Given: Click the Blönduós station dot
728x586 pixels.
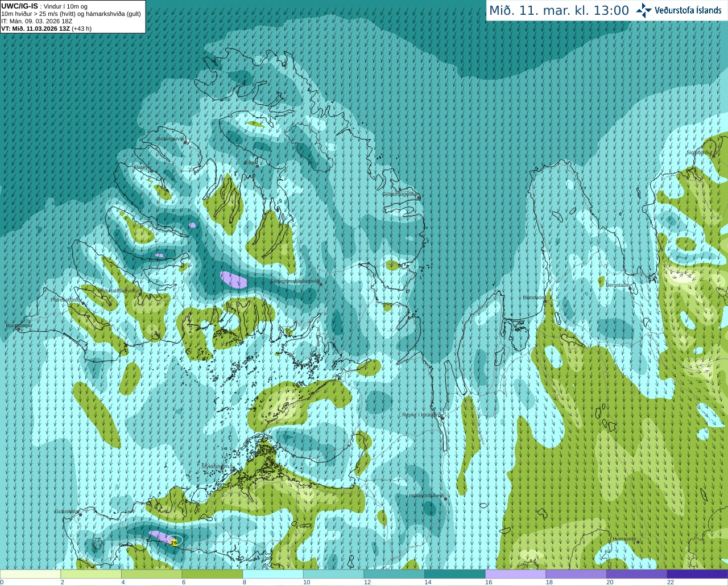Looking at the screenshot, I should (x=545, y=302).
